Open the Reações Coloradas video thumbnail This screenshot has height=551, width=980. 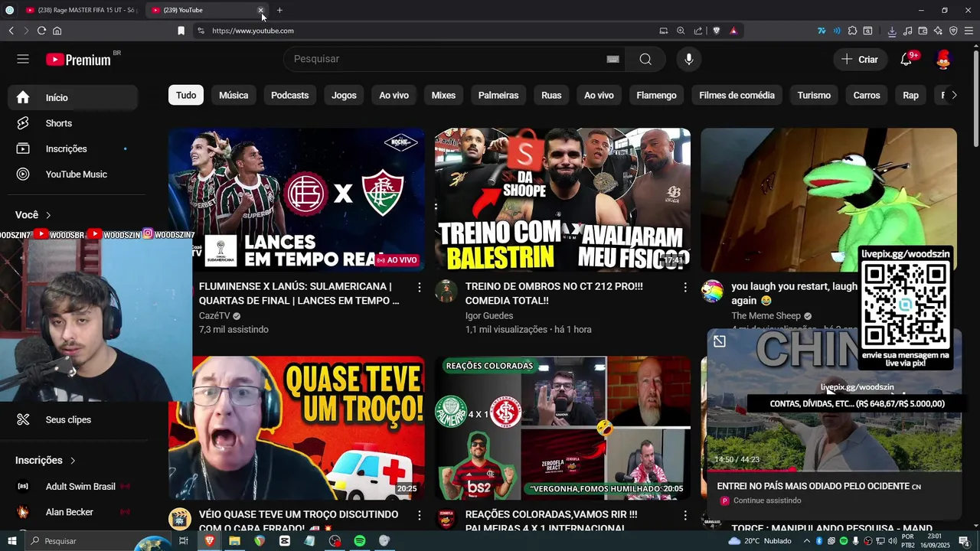(x=563, y=428)
